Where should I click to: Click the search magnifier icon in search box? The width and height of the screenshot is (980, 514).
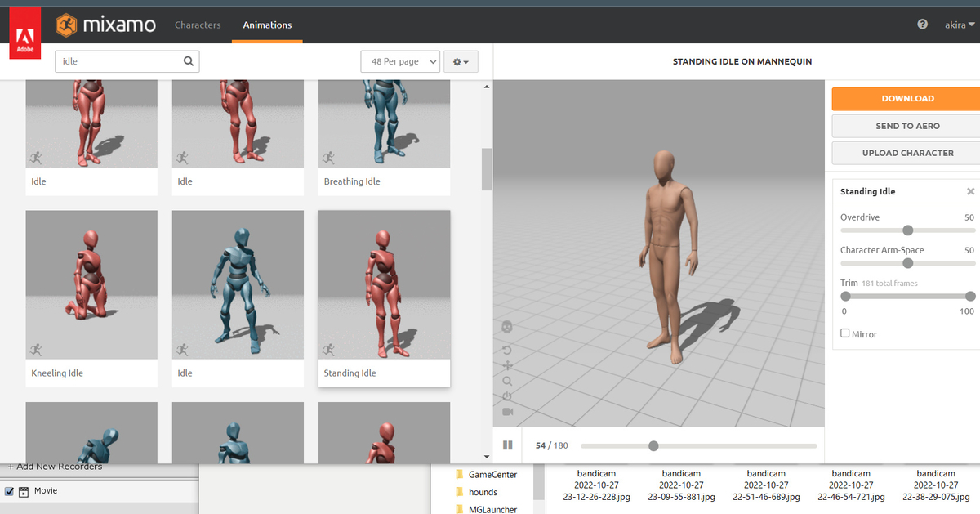click(189, 61)
